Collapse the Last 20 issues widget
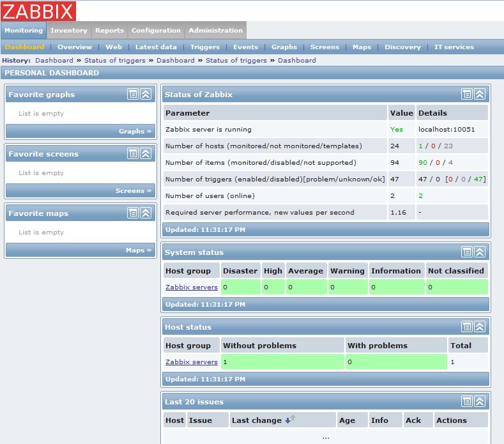The image size is (504, 444). (x=480, y=401)
